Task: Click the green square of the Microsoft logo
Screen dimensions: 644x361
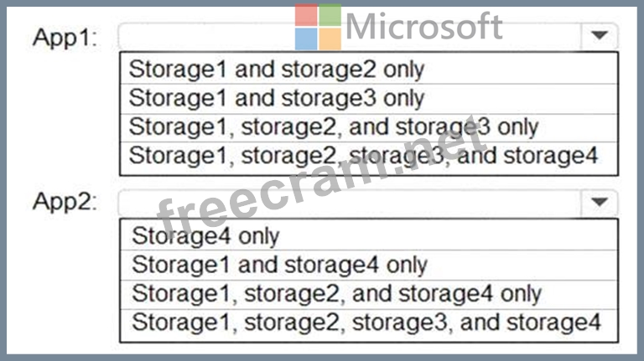Action: point(330,15)
